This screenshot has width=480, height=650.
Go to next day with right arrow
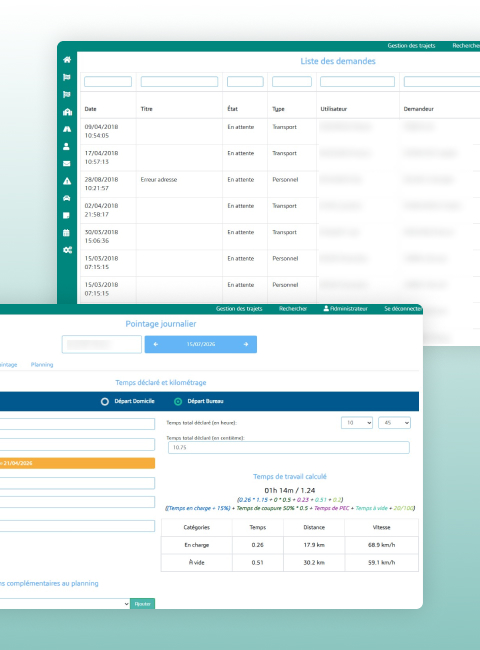point(246,344)
